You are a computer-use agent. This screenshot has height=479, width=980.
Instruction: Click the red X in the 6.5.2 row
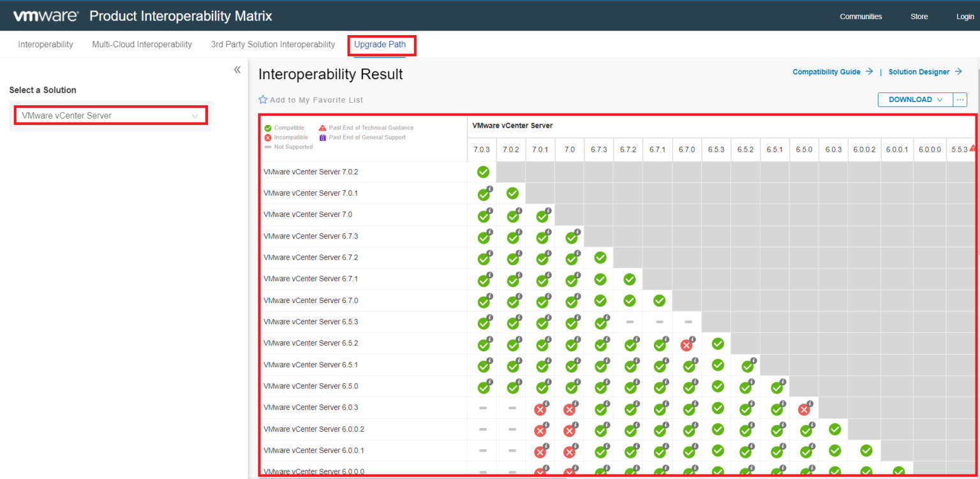pyautogui.click(x=687, y=344)
